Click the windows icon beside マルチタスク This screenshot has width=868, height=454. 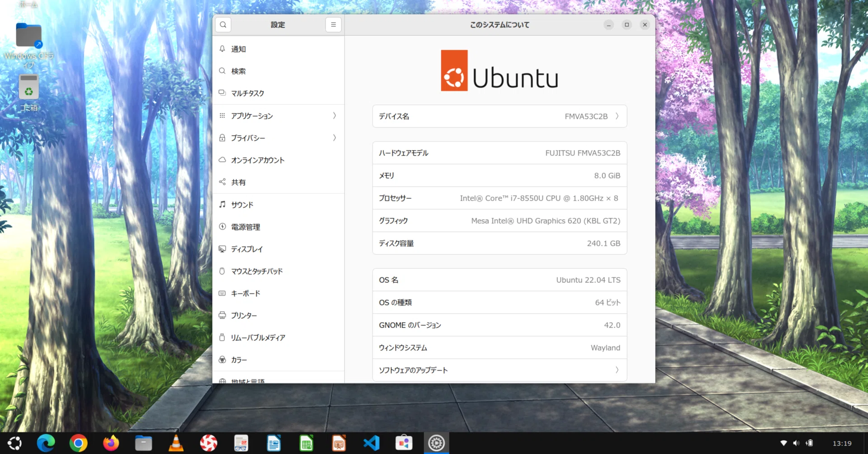(x=222, y=93)
